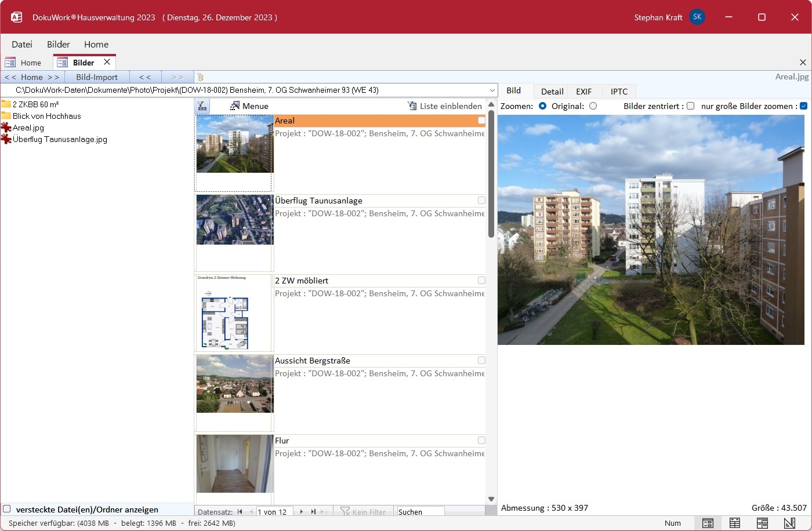
Task: Tick the checkbox for 2 ZW möbliert record
Action: [x=481, y=281]
